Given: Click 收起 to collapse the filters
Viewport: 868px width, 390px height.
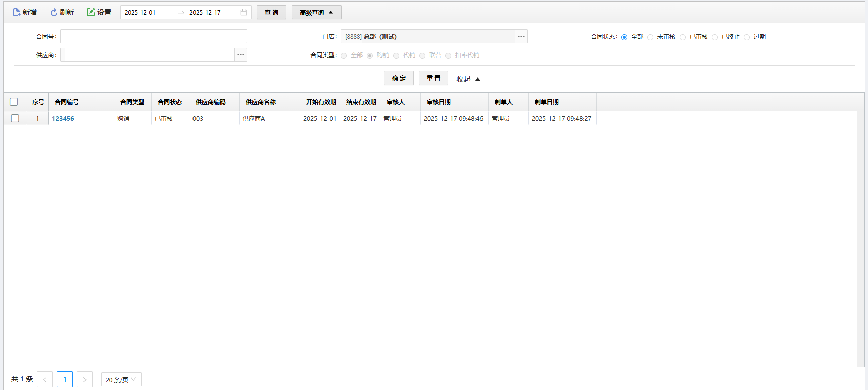Looking at the screenshot, I should pyautogui.click(x=468, y=79).
